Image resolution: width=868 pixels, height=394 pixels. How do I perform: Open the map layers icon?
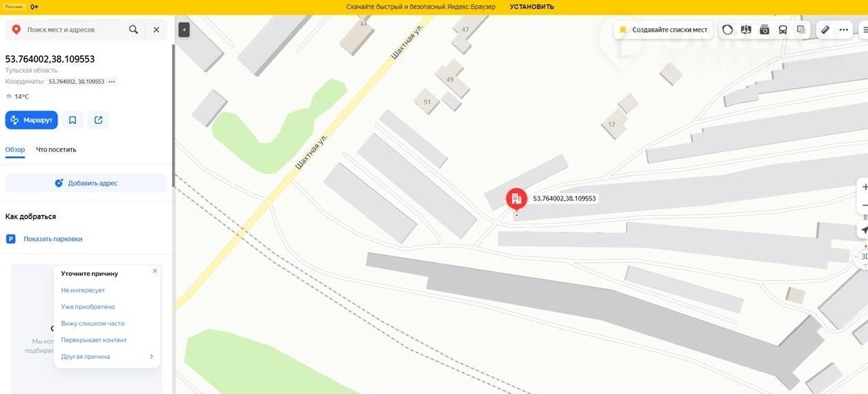click(x=801, y=30)
